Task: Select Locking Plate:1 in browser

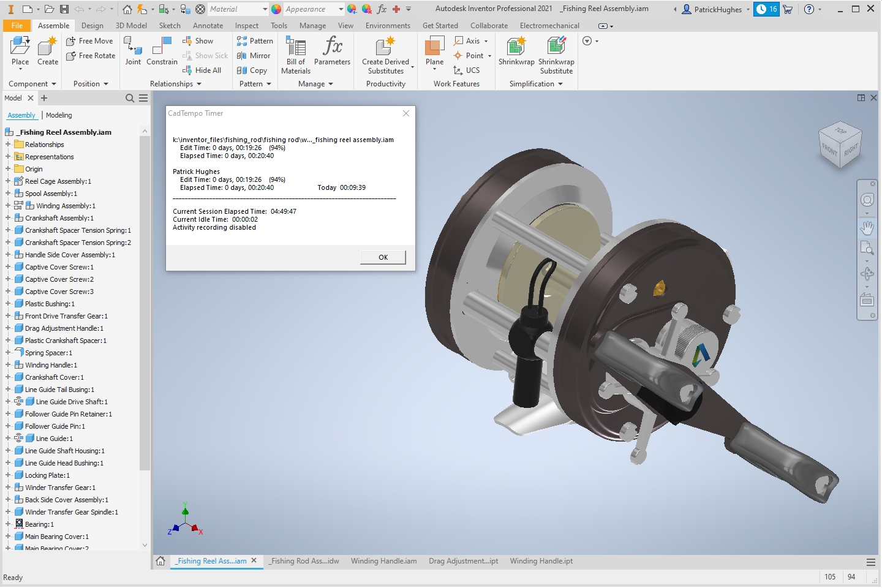Action: (x=47, y=475)
